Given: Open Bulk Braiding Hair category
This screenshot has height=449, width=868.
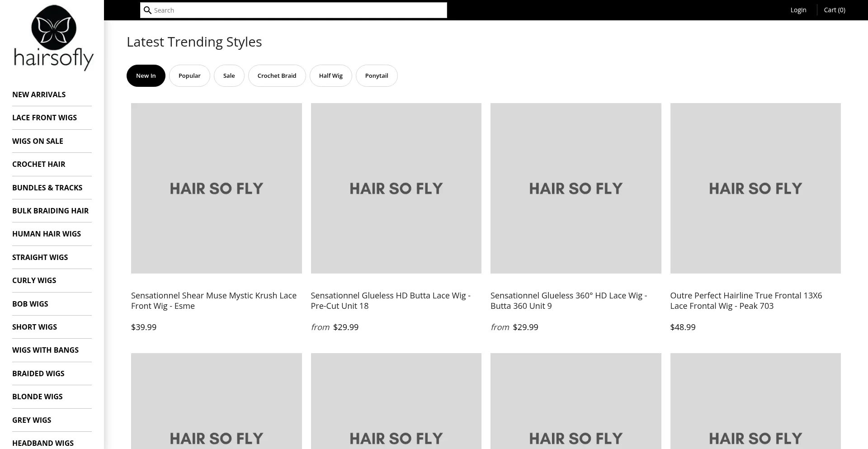Looking at the screenshot, I should point(50,211).
